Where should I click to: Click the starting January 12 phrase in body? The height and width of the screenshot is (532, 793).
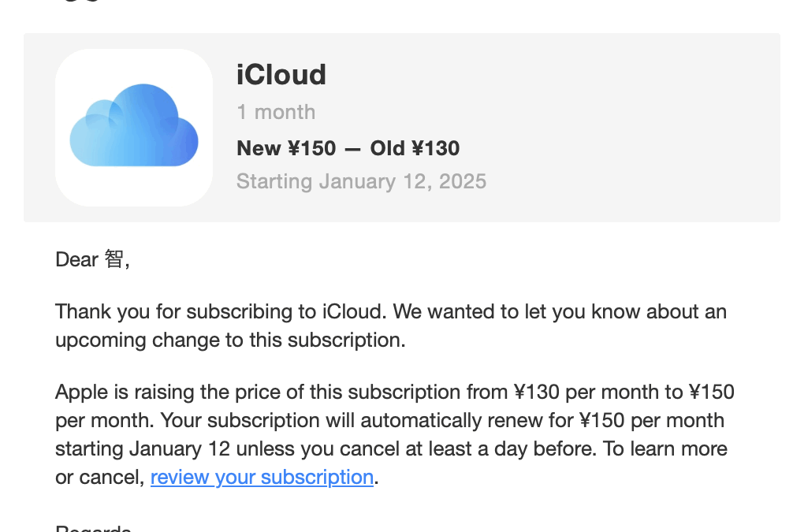tap(142, 449)
